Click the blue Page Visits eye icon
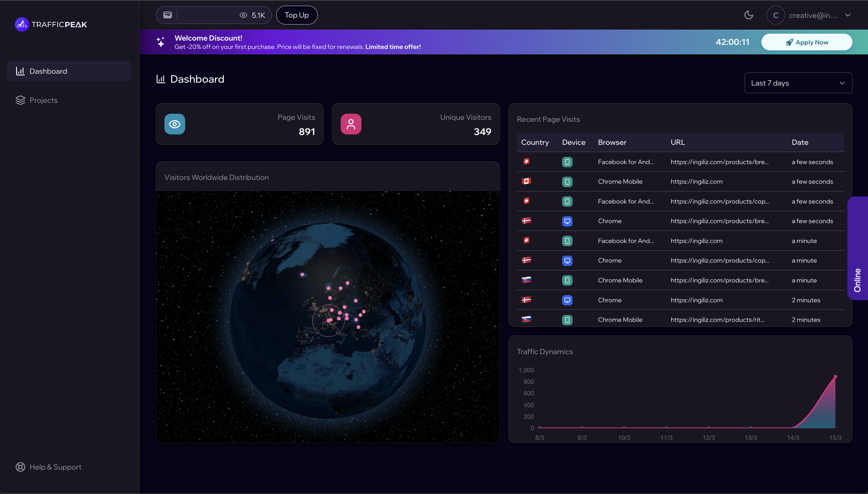868x494 pixels. tap(175, 124)
